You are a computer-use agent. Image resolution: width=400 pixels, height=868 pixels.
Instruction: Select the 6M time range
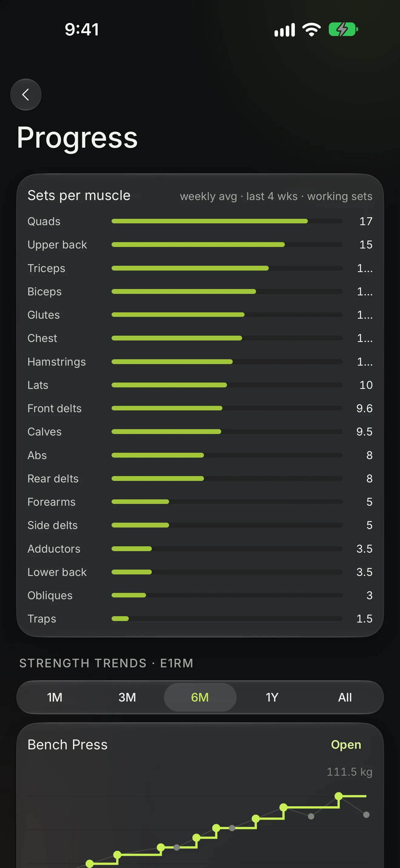coord(200,697)
